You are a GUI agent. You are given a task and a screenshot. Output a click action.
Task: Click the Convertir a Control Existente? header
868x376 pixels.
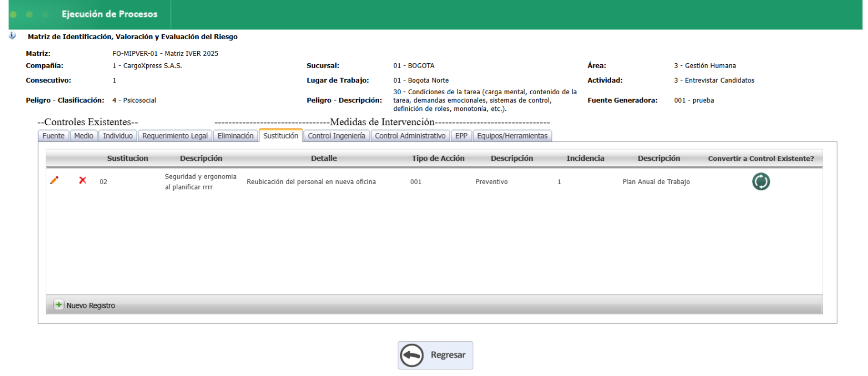761,158
